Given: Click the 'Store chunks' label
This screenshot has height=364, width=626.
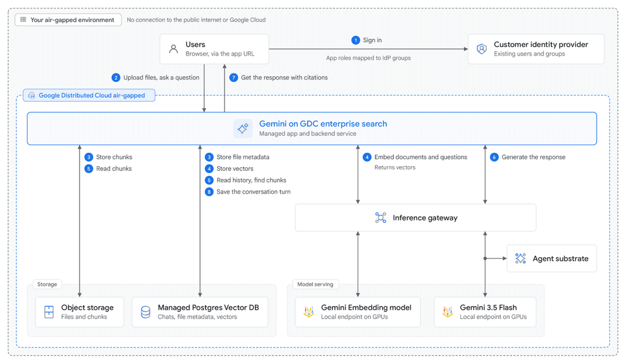Looking at the screenshot, I should [114, 157].
